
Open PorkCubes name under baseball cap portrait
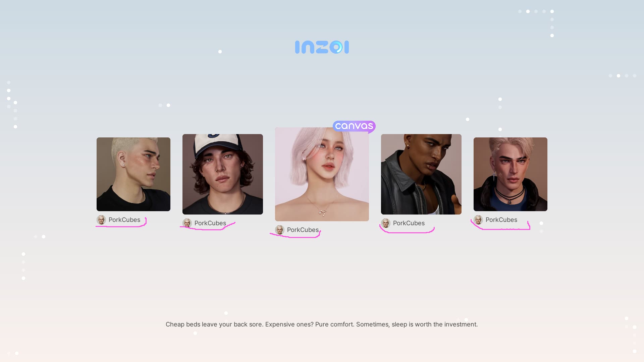pos(210,223)
